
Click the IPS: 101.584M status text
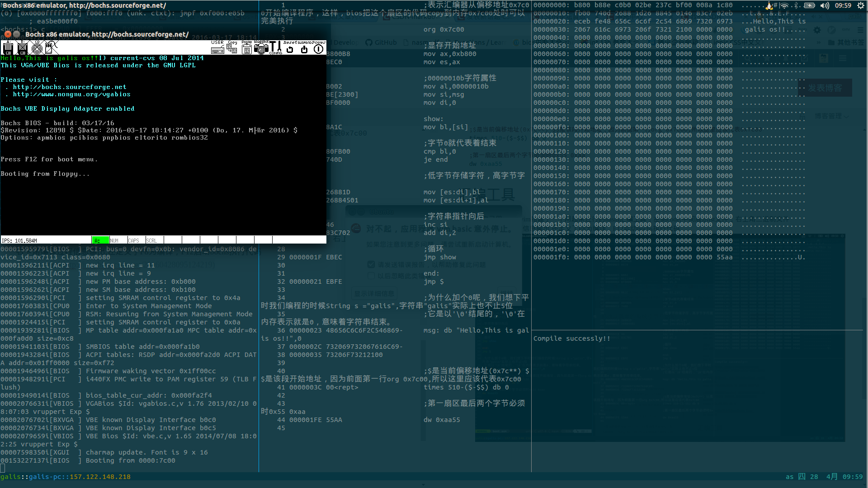[19, 240]
